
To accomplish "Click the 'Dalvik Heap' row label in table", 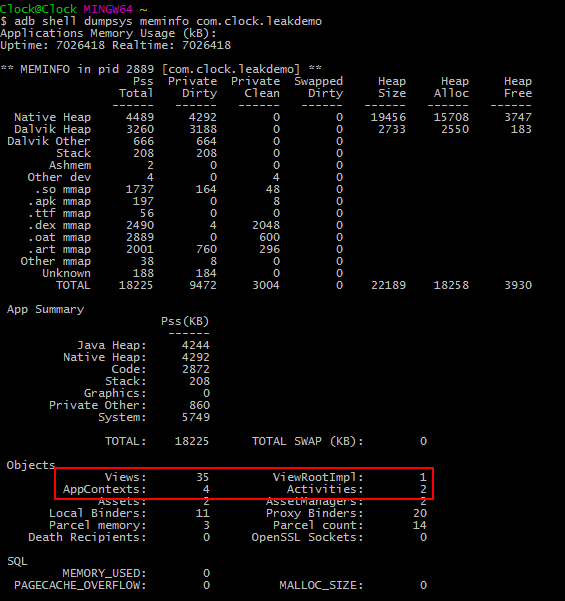I will point(53,129).
